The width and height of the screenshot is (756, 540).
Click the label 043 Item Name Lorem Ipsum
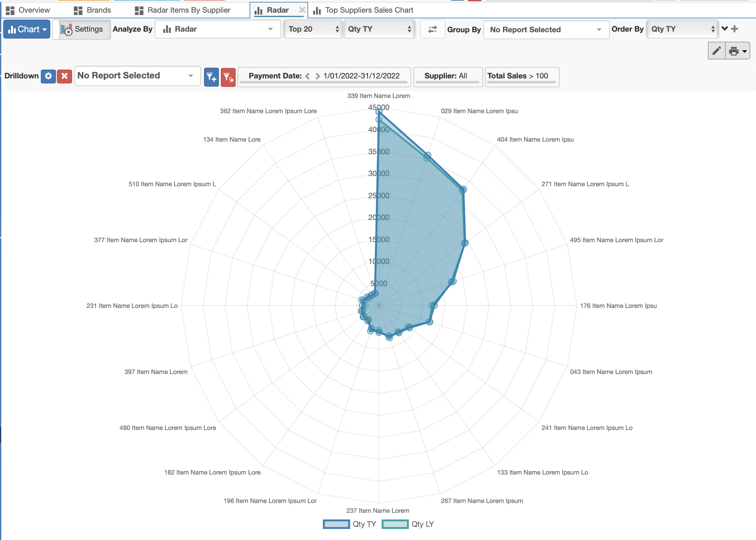pyautogui.click(x=611, y=372)
